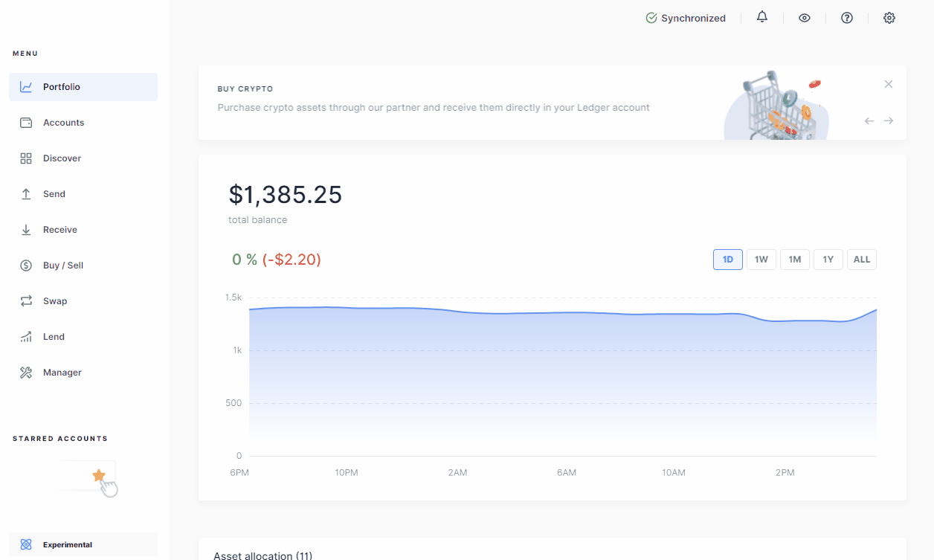This screenshot has height=560, width=934.
Task: Open the Send page from sidebar
Action: coord(53,193)
